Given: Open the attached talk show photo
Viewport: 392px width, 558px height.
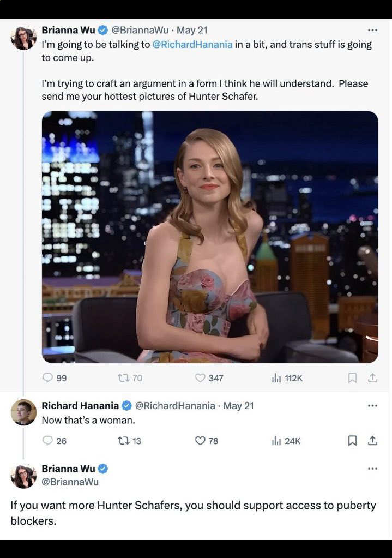Looking at the screenshot, I should (x=210, y=237).
